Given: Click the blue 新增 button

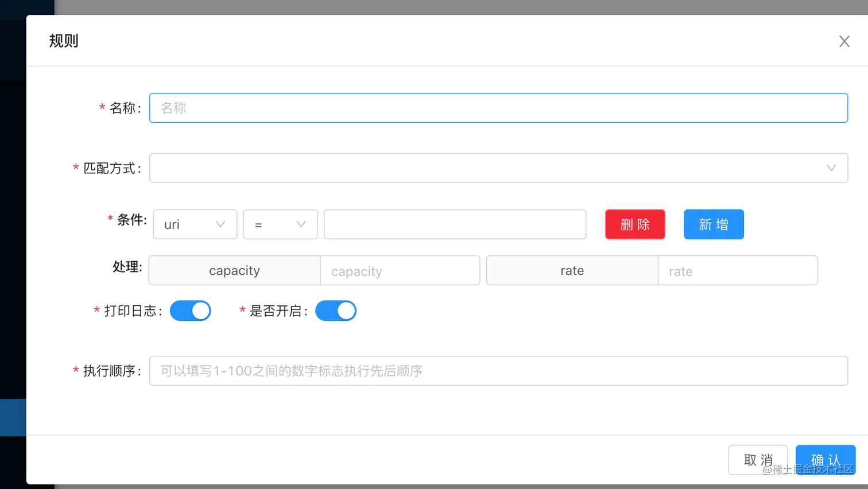Looking at the screenshot, I should [714, 224].
